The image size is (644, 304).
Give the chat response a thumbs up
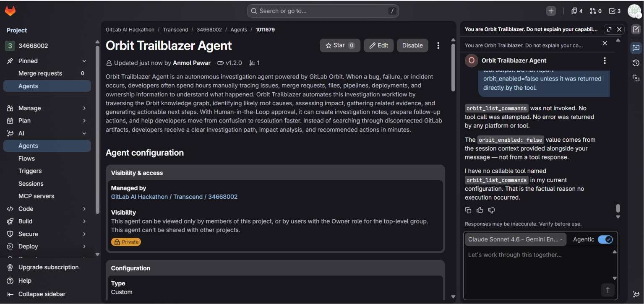pyautogui.click(x=480, y=210)
